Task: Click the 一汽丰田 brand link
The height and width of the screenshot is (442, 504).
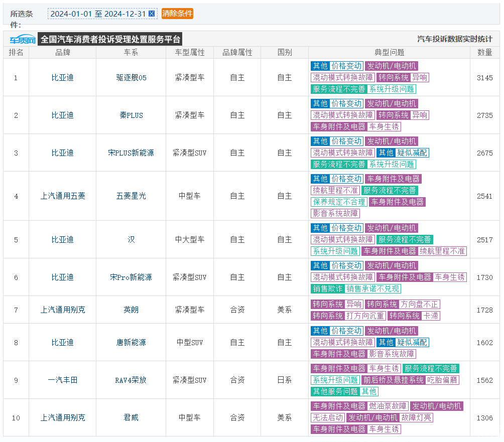Action: (x=63, y=380)
